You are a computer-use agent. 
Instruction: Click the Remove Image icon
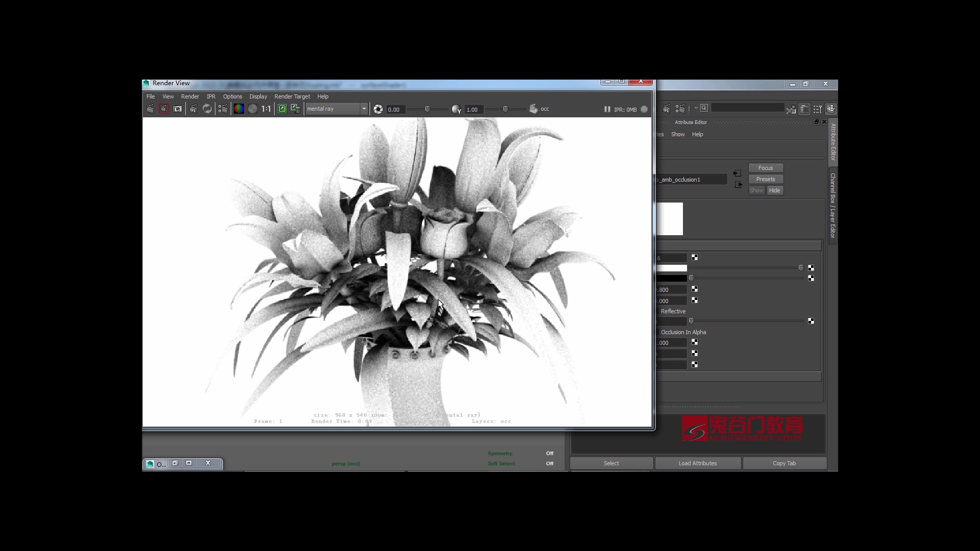(x=296, y=109)
